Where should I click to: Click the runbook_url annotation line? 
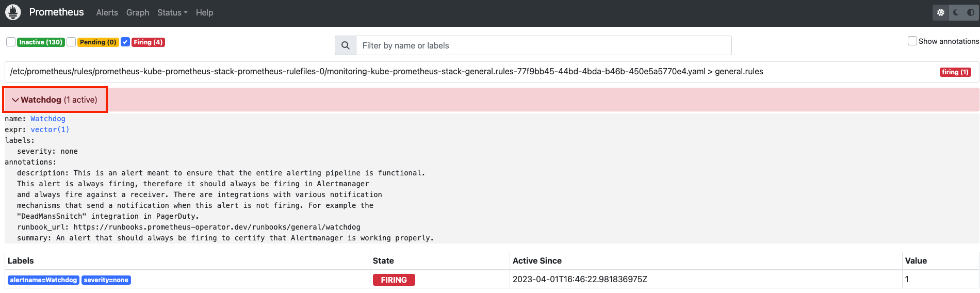[189, 227]
